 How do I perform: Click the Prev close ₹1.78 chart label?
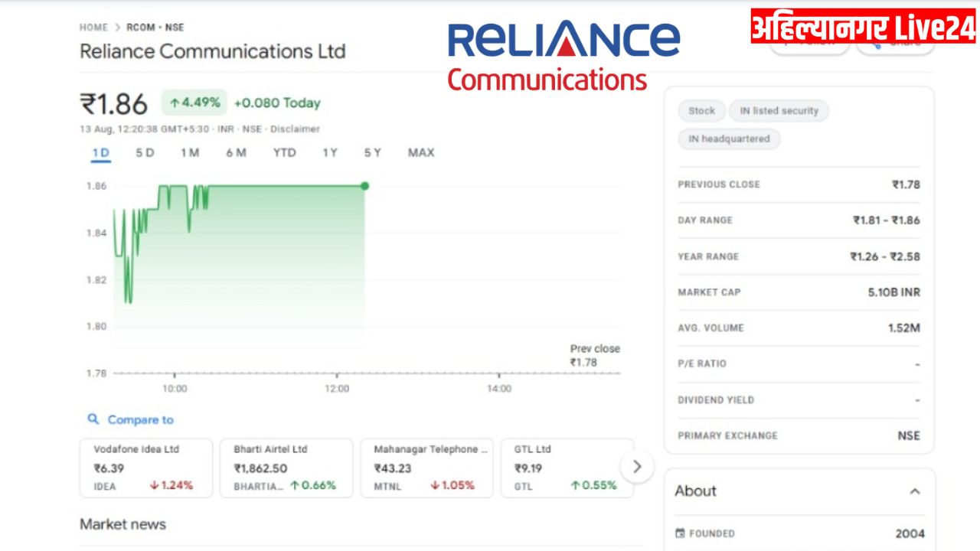point(595,356)
